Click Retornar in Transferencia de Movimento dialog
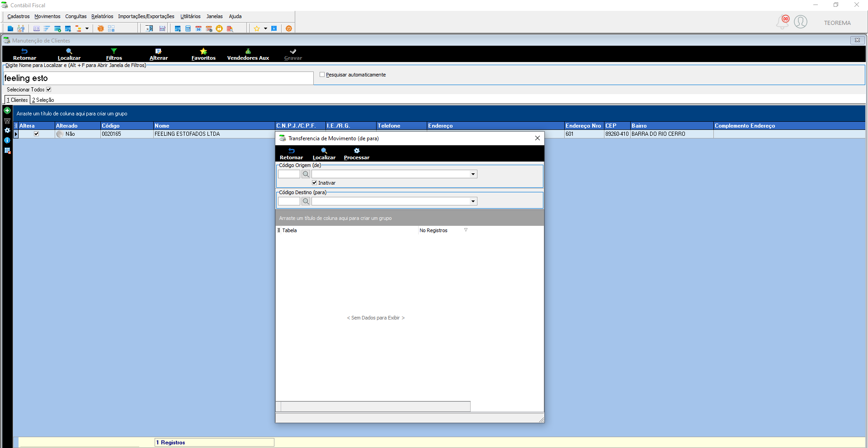 [x=291, y=154]
